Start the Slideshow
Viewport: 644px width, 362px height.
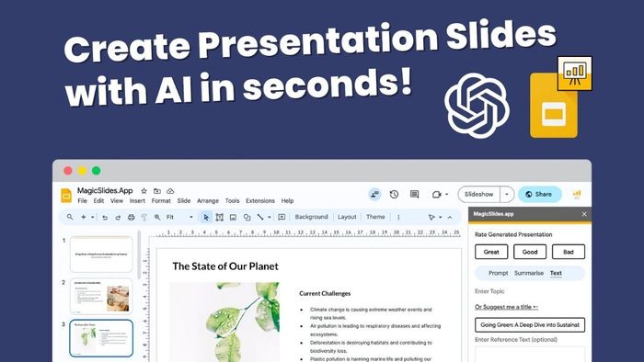coord(479,195)
